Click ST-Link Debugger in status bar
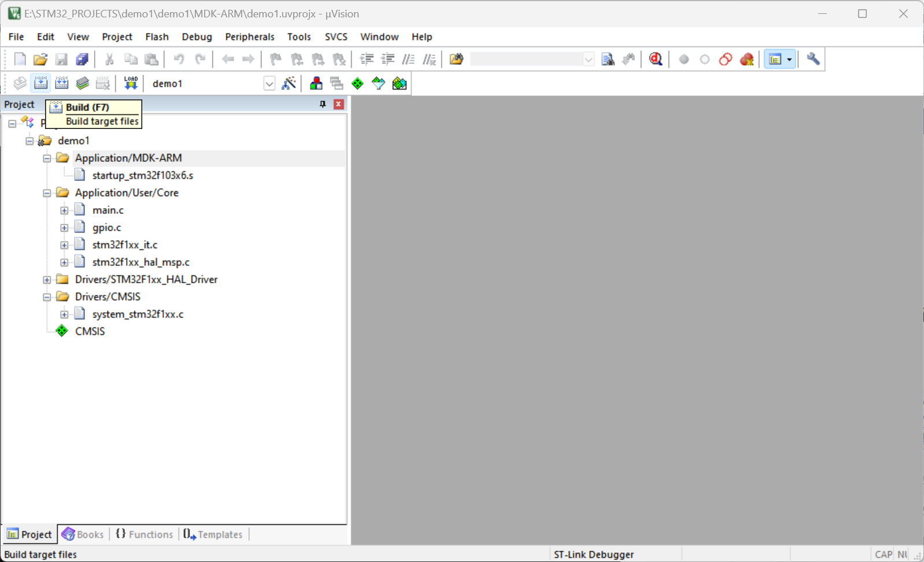Viewport: 924px width, 562px height. [x=593, y=554]
